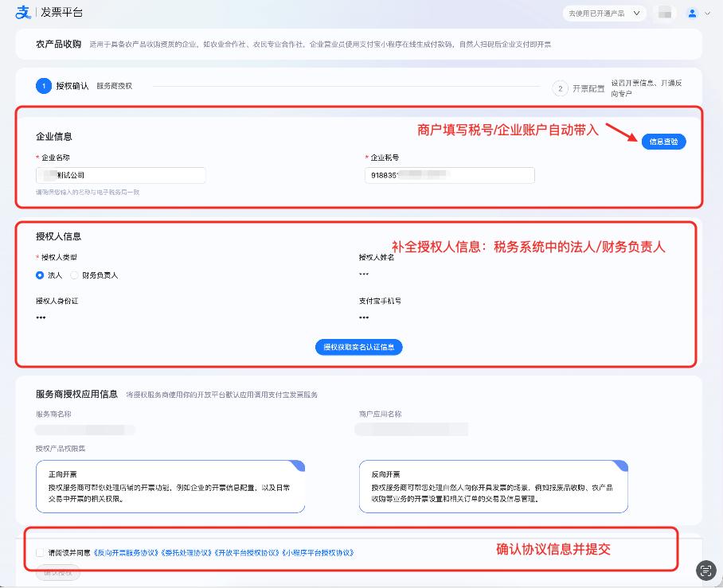Image resolution: width=723 pixels, height=588 pixels.
Task: Expand the chevron beside the user icon
Action: pyautogui.click(x=707, y=14)
